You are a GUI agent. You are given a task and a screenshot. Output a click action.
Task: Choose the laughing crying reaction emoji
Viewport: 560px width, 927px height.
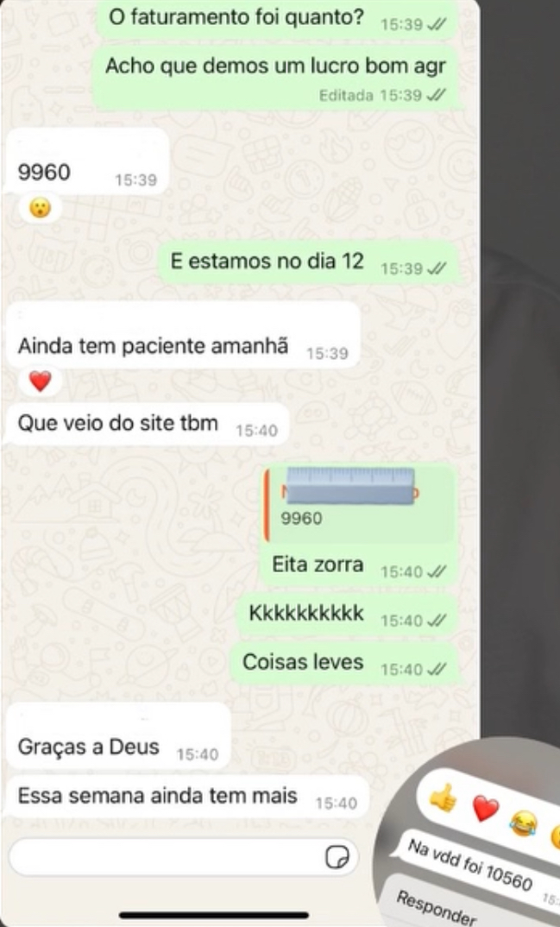pos(524,823)
